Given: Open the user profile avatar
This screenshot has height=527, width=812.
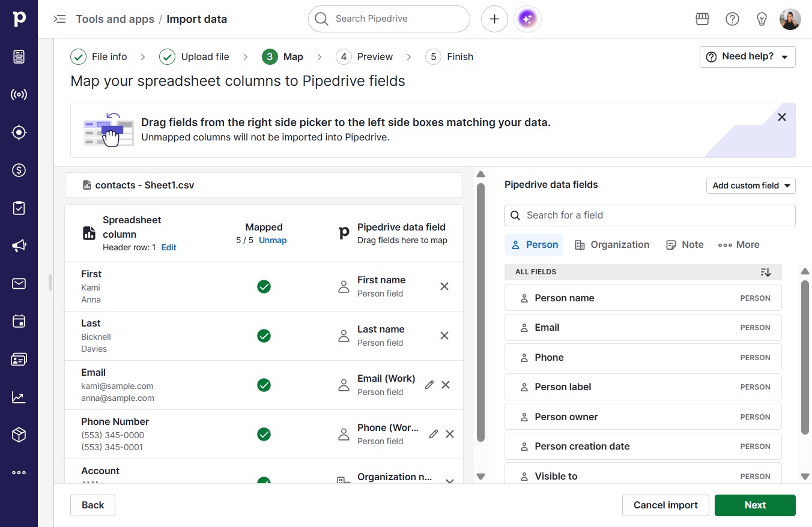Looking at the screenshot, I should (x=790, y=19).
